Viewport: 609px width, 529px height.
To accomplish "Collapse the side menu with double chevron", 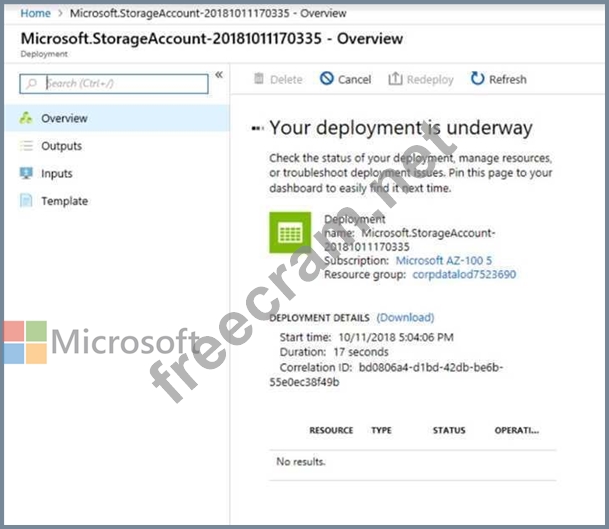I will 219,75.
